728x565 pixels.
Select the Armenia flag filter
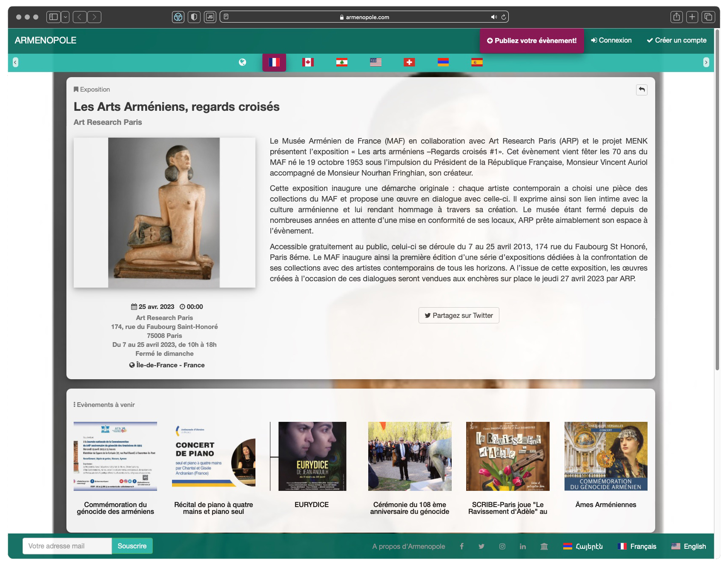coord(443,62)
